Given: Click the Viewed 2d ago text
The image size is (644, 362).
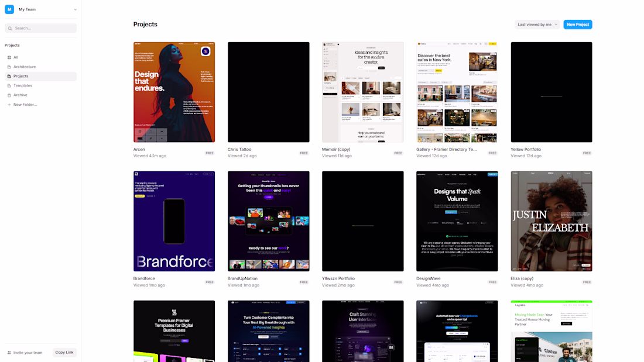Looking at the screenshot, I should click(242, 156).
